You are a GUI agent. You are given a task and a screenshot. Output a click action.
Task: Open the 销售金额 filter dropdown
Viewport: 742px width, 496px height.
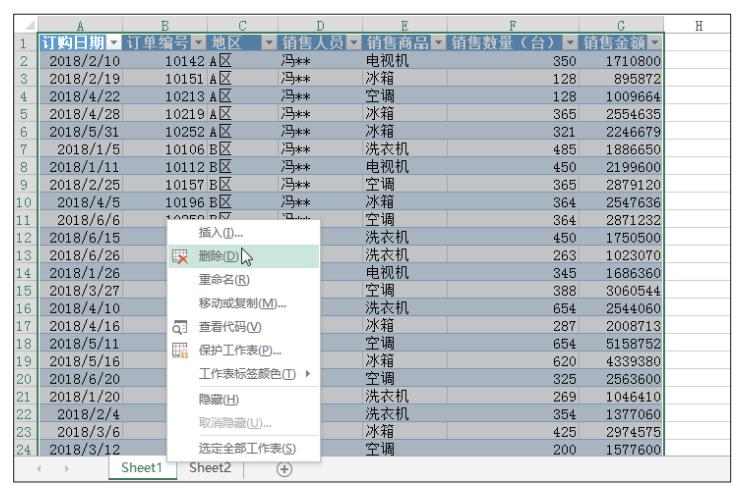[655, 43]
